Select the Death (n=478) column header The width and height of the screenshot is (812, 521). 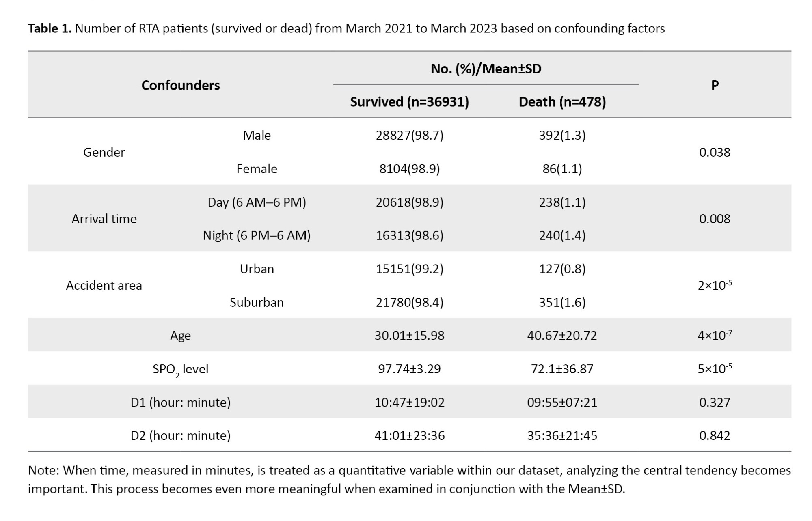(562, 102)
